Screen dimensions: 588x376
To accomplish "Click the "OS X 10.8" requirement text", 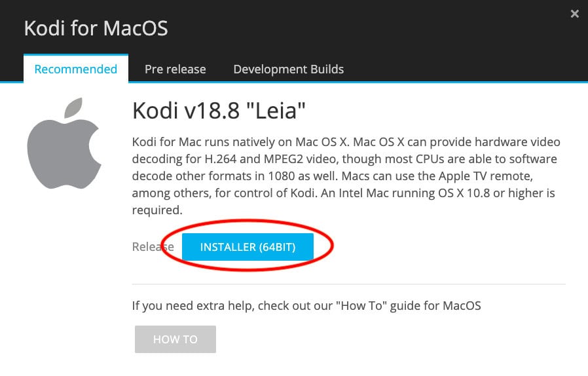I will tap(464, 193).
